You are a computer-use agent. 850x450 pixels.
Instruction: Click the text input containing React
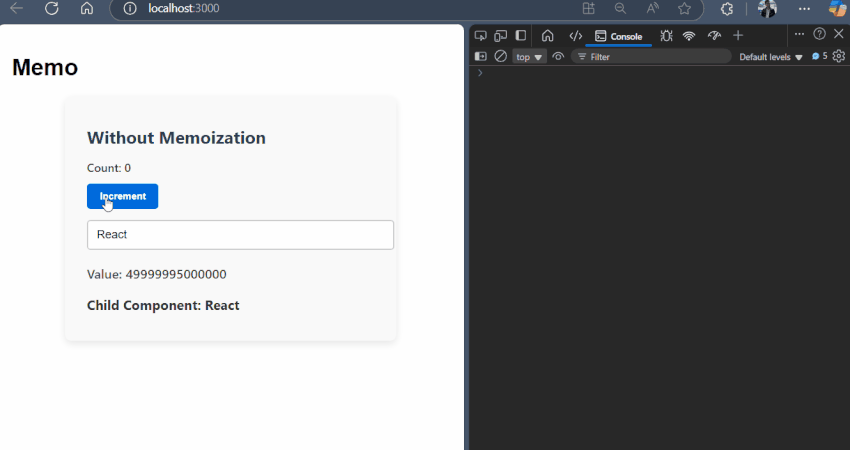(240, 235)
